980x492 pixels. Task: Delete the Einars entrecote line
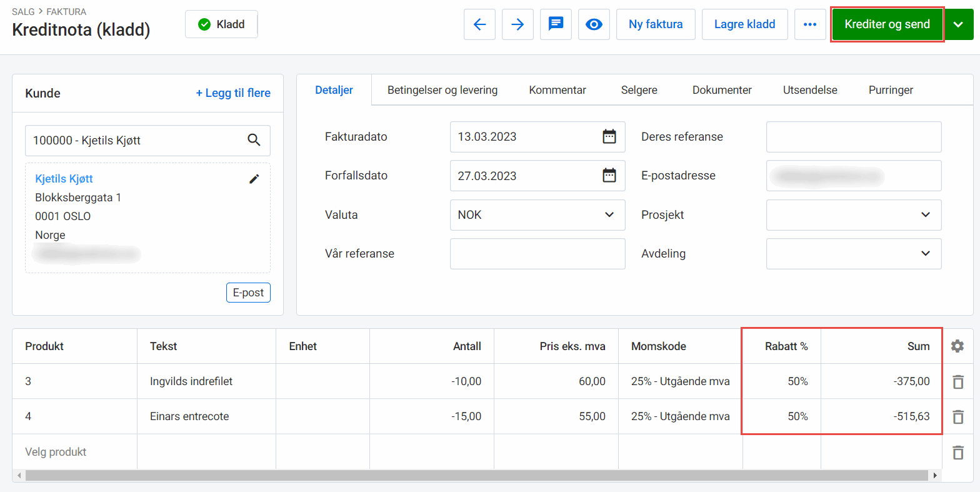tap(957, 416)
